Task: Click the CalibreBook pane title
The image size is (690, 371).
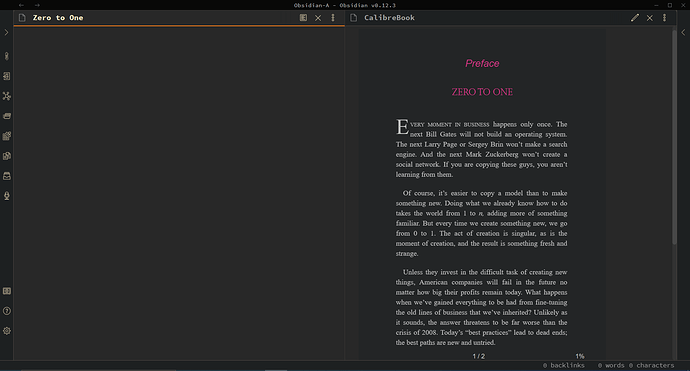Action: click(389, 18)
